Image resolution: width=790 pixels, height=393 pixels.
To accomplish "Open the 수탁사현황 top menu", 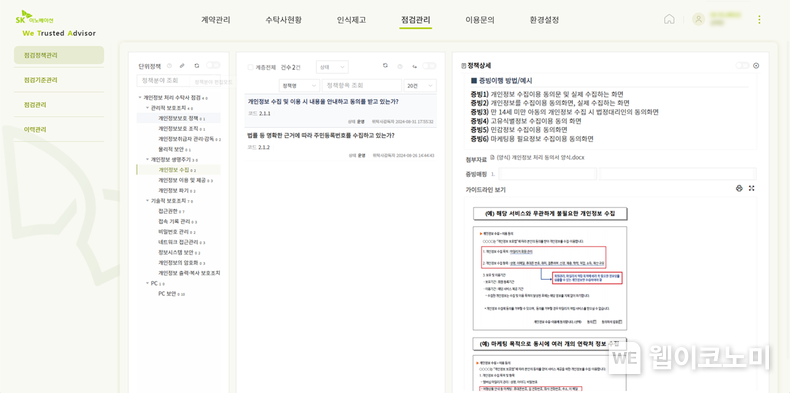I will tap(284, 20).
